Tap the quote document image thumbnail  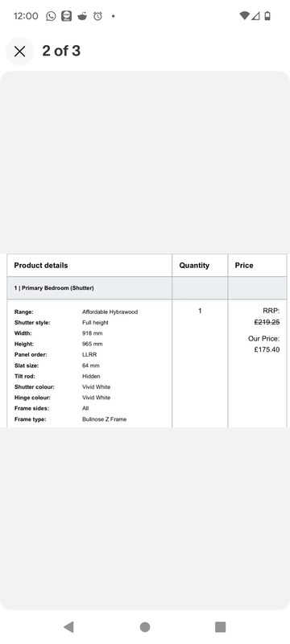(147, 341)
